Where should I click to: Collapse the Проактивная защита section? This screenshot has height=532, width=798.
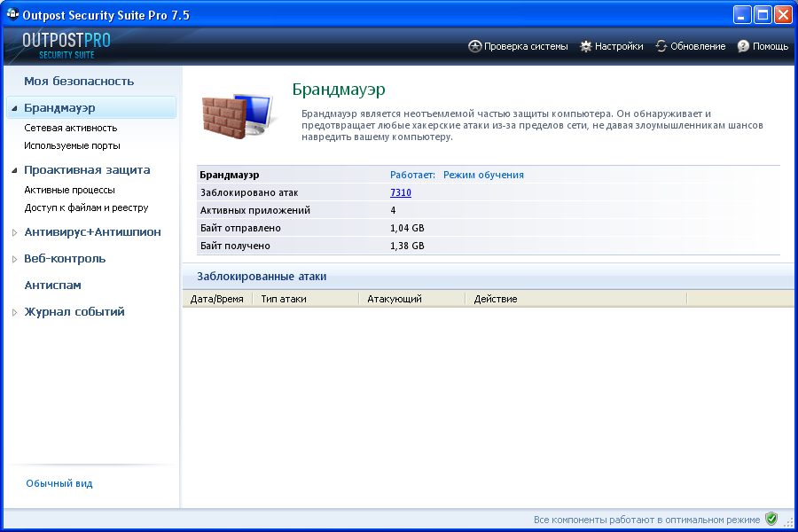(14, 170)
